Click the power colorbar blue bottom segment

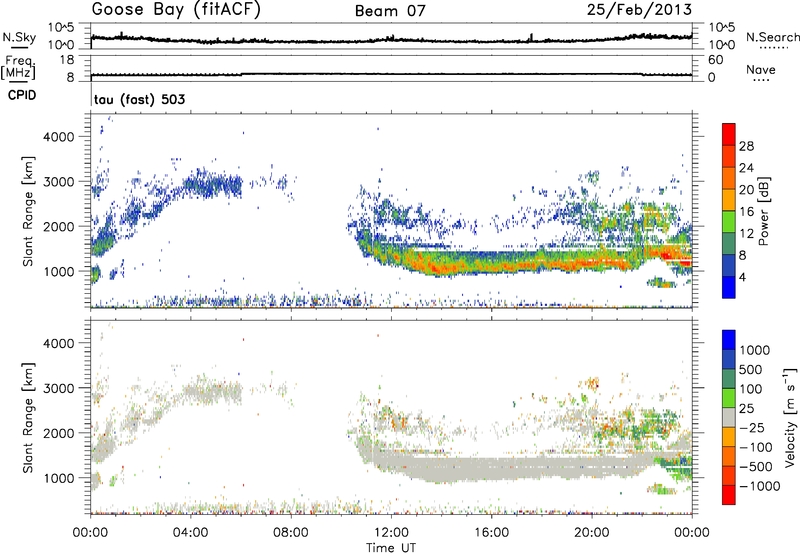(x=729, y=287)
